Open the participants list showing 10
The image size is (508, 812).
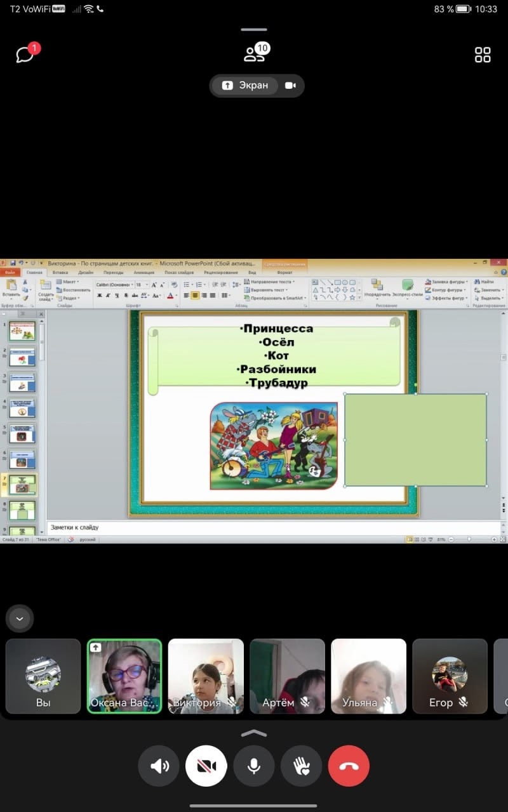tap(255, 53)
